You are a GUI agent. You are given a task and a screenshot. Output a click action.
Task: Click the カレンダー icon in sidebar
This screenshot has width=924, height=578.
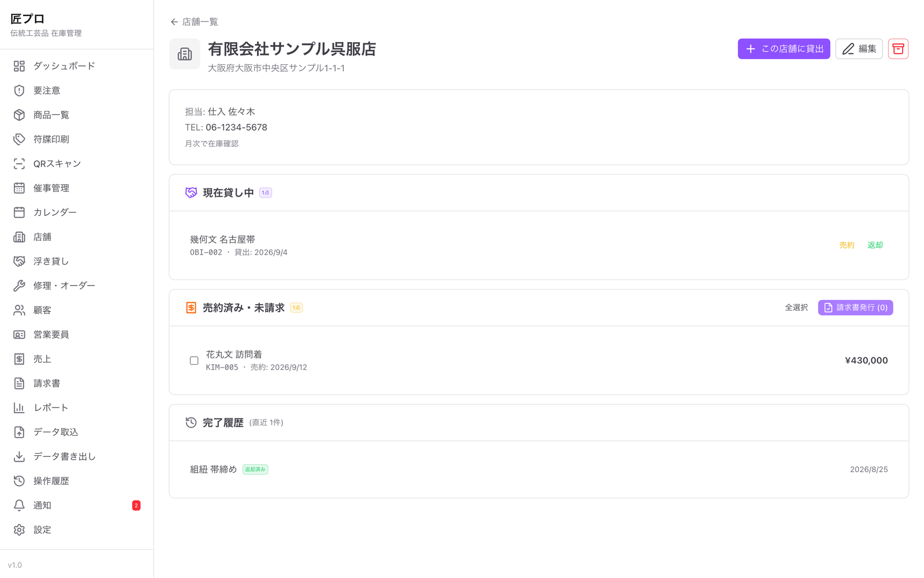click(19, 212)
